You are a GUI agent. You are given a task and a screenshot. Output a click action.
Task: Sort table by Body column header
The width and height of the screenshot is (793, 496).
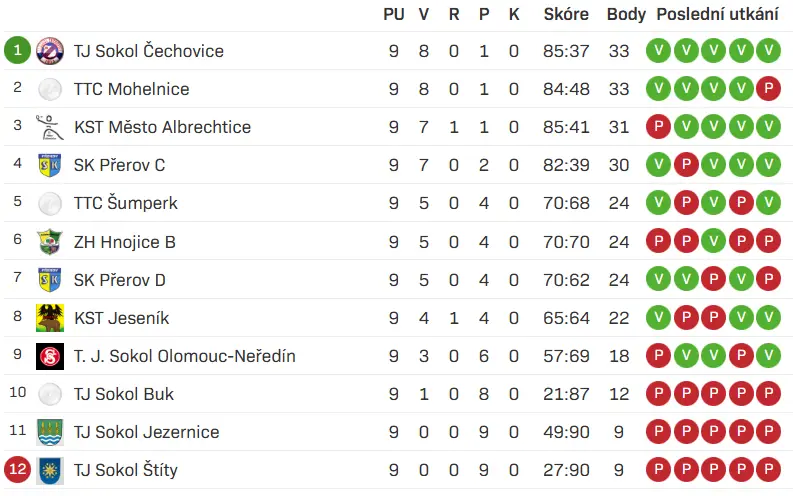(626, 15)
